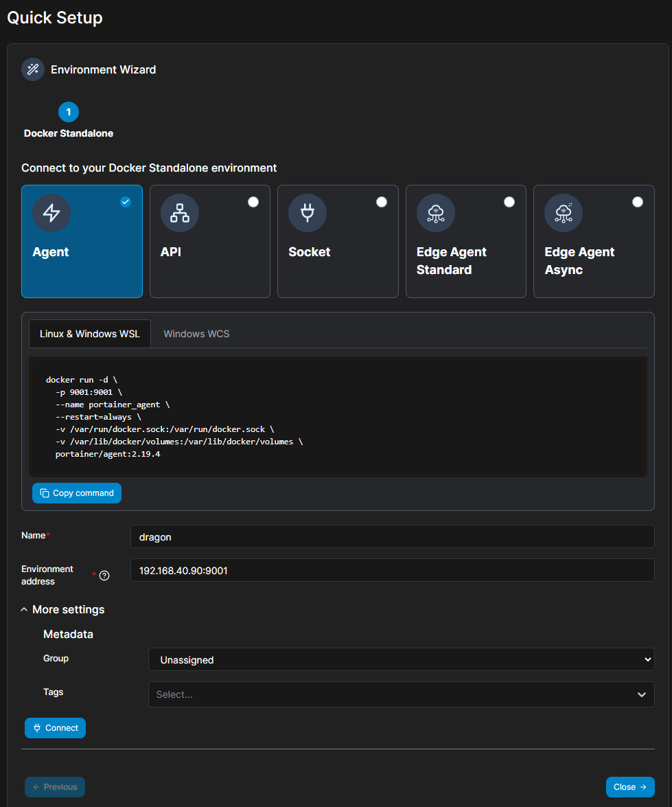
Task: Click the Close button
Action: coord(630,787)
